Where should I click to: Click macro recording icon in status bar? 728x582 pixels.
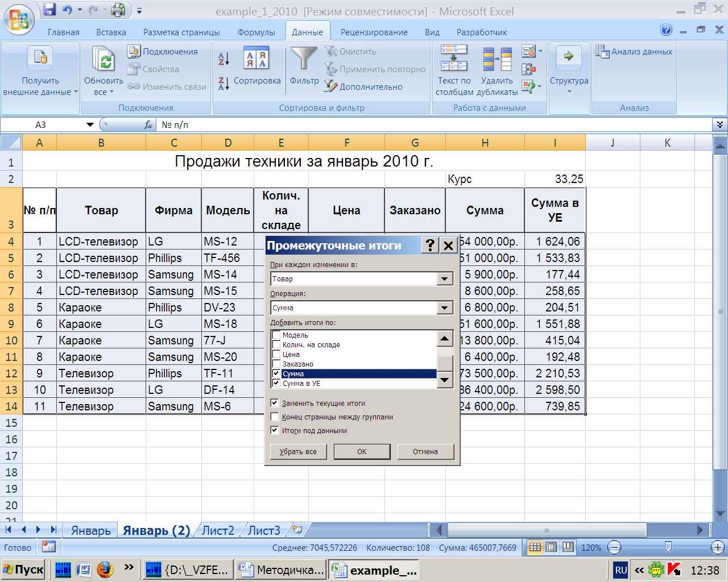(x=49, y=547)
